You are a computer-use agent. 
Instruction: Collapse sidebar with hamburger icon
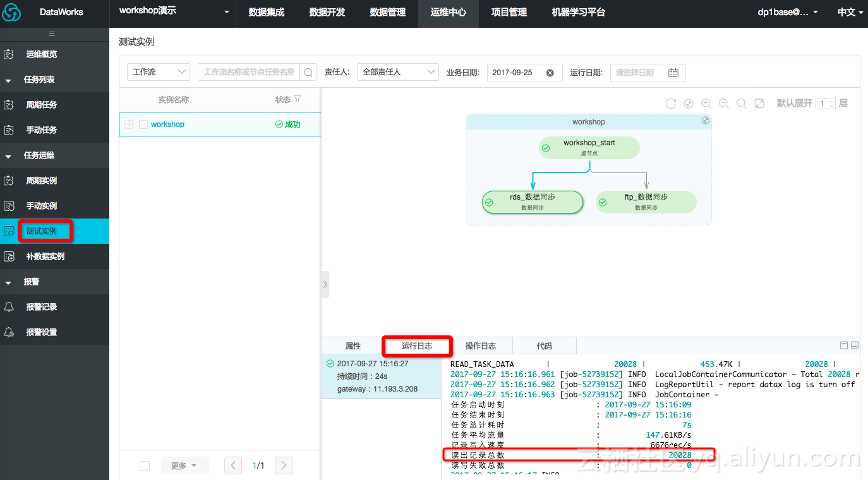[52, 33]
